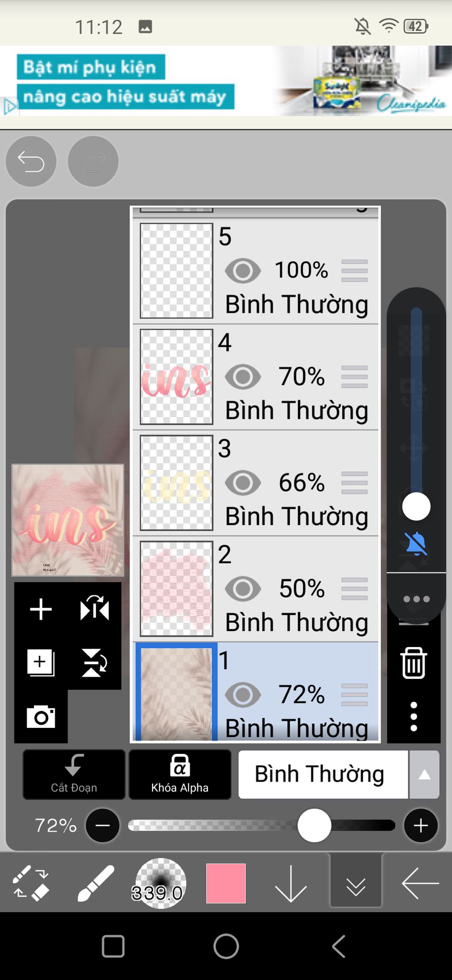
Task: Delete layer with trash can icon
Action: [x=414, y=662]
